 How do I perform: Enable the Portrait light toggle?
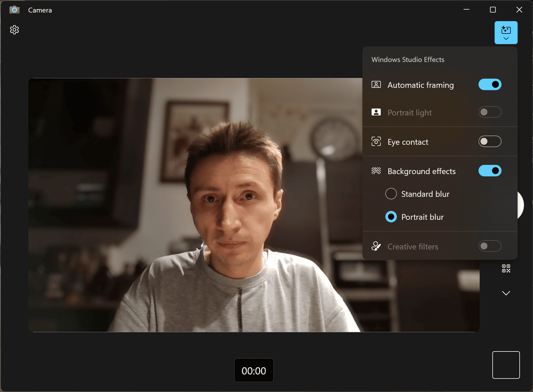pos(490,112)
